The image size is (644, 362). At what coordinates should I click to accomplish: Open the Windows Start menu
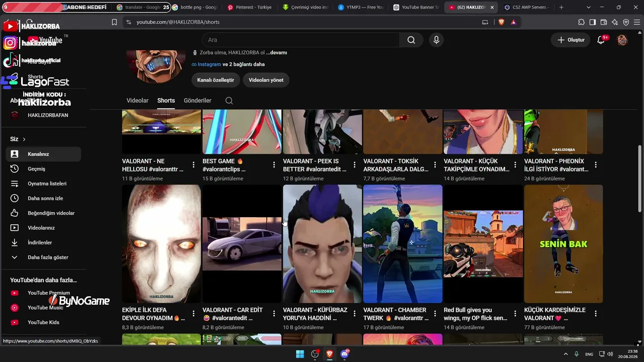(300, 354)
